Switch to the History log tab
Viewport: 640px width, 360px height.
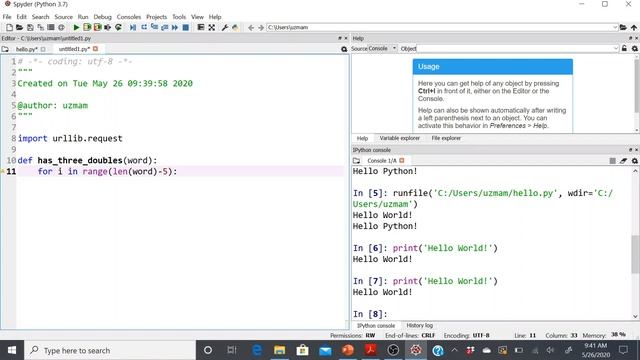[x=420, y=326]
